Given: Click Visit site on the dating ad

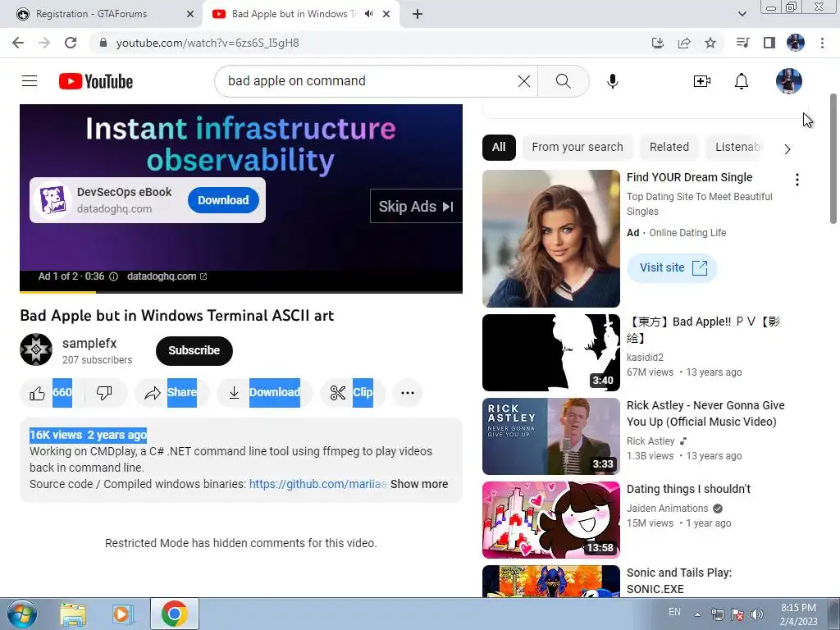Looking at the screenshot, I should [x=673, y=268].
